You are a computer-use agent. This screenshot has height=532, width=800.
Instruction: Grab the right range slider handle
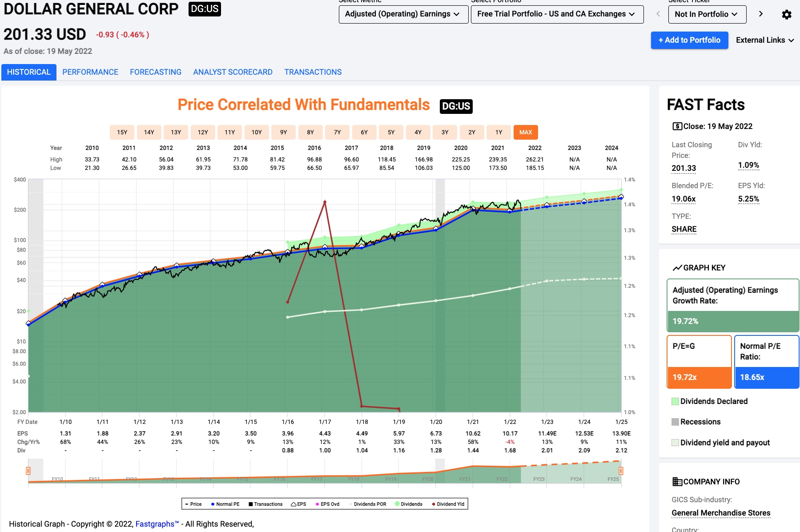click(x=621, y=471)
